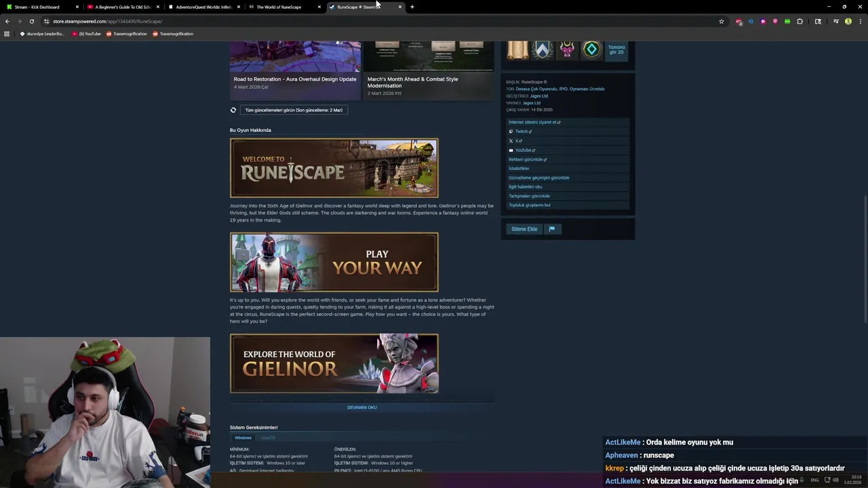Open ducvolpe LeaderBo... bookmark
Image resolution: width=868 pixels, height=488 pixels.
(x=42, y=33)
